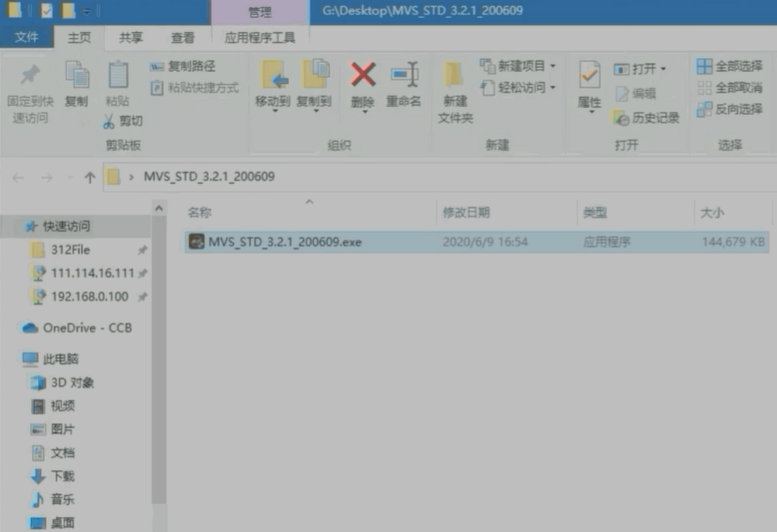Click the red Delete icon in ribbon
Image resolution: width=777 pixels, height=532 pixels.
tap(362, 76)
